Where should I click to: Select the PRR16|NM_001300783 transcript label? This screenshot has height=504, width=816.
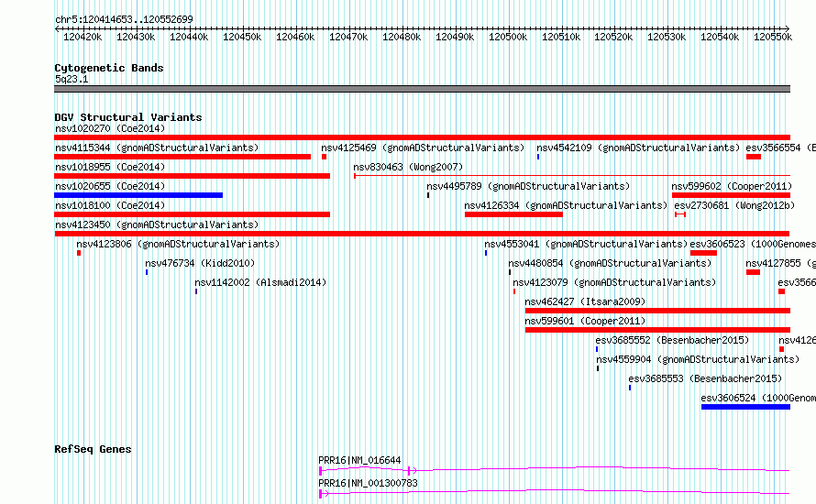point(368,483)
